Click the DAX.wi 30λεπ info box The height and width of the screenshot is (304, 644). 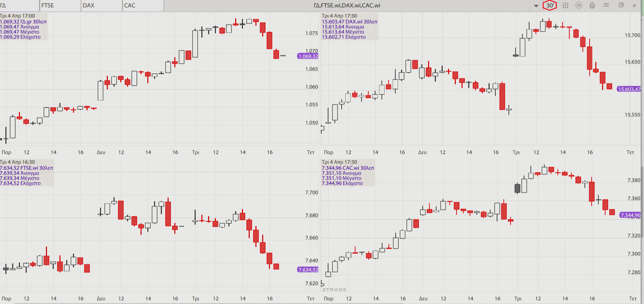click(349, 27)
